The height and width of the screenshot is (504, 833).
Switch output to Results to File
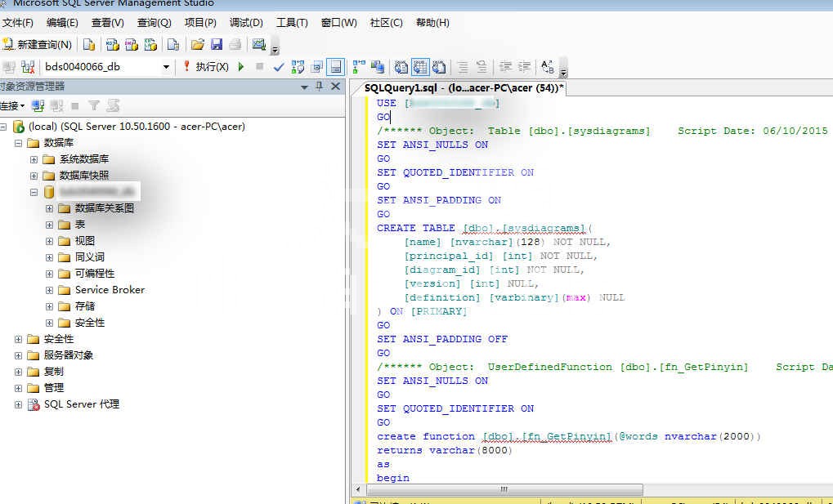coord(439,67)
